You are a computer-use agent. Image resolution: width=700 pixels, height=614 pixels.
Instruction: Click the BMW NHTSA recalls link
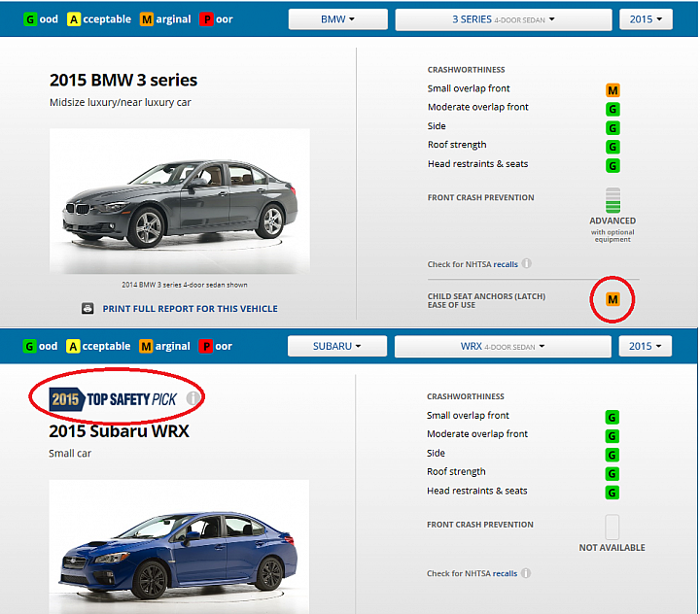[x=506, y=264]
